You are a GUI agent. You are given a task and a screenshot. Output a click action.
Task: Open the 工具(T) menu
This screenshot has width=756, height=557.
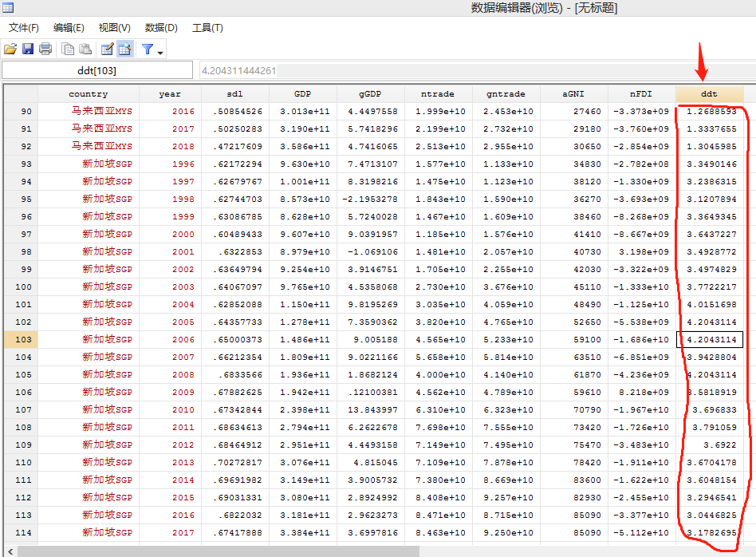click(x=207, y=28)
